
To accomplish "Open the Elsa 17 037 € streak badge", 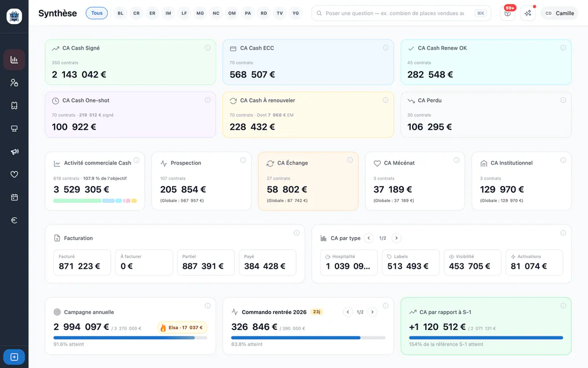I will coord(182,328).
